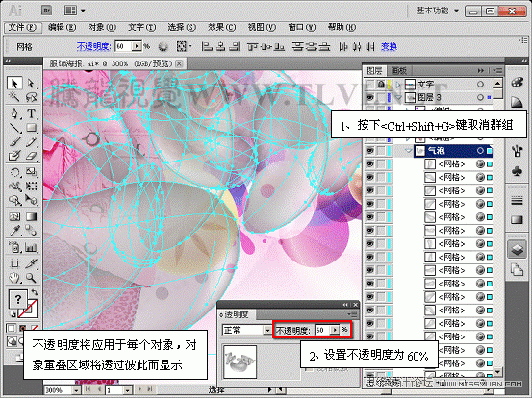Expand the 文字 layer
Image resolution: width=532 pixels, height=398 pixels.
point(398,84)
